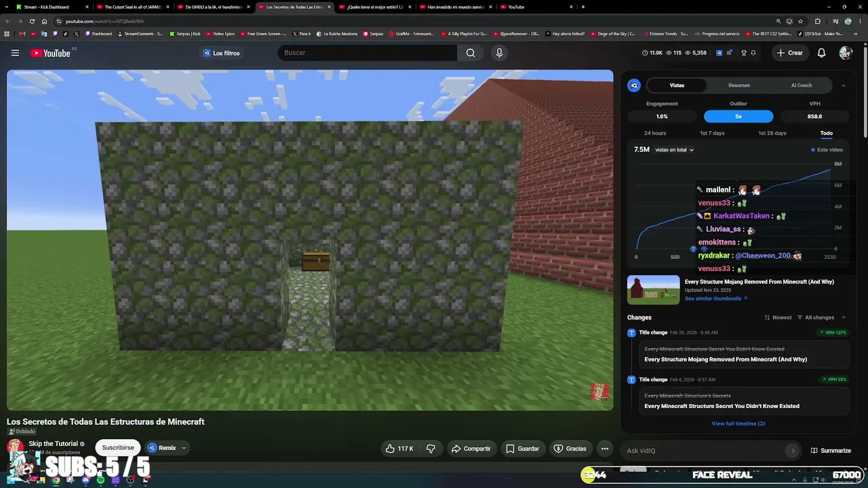Click the Minecraft video player
The height and width of the screenshot is (488, 868).
pyautogui.click(x=310, y=240)
